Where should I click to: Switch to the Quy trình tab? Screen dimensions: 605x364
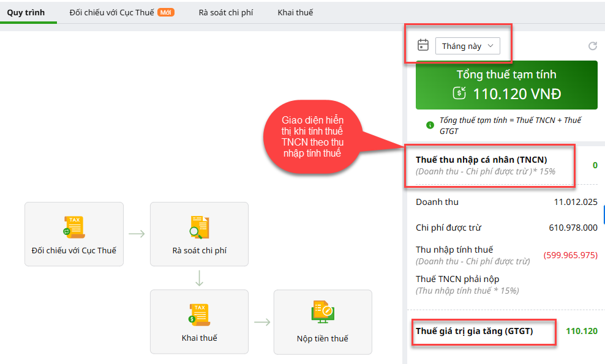coord(26,12)
